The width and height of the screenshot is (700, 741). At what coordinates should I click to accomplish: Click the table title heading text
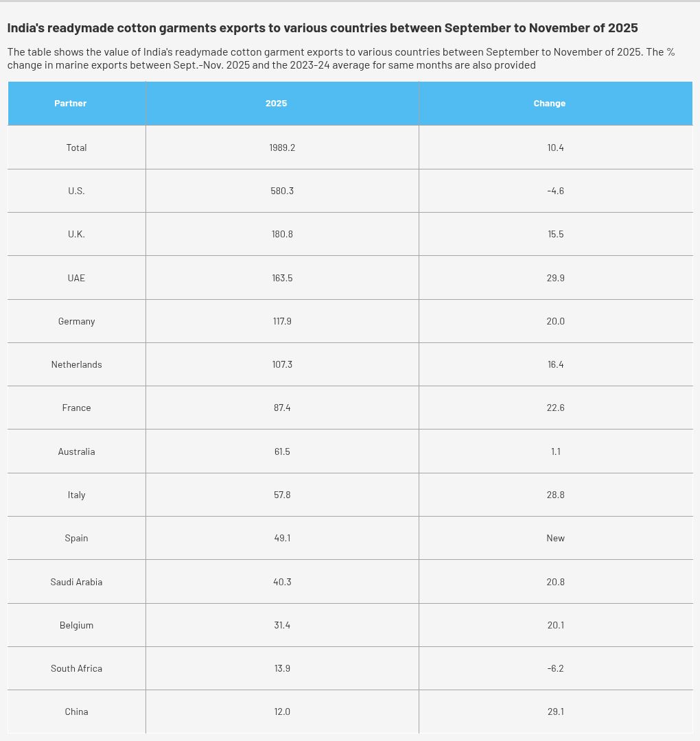click(x=323, y=28)
